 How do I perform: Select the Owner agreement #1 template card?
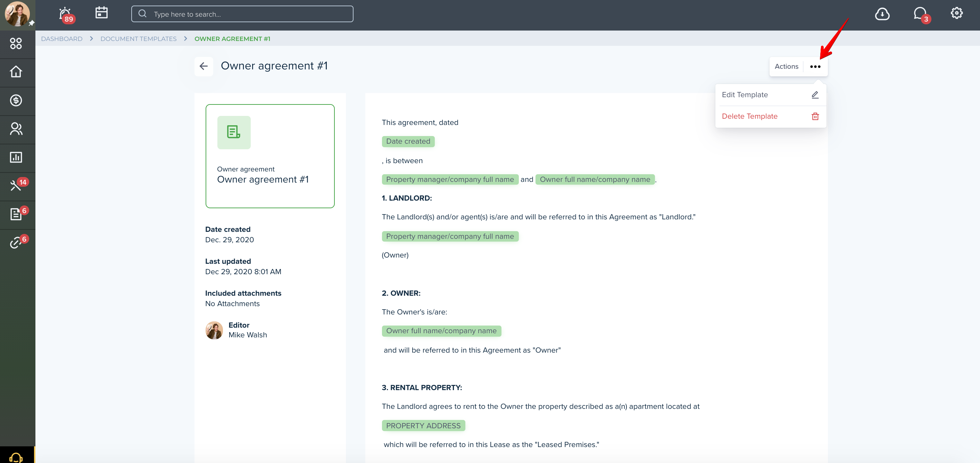[270, 156]
